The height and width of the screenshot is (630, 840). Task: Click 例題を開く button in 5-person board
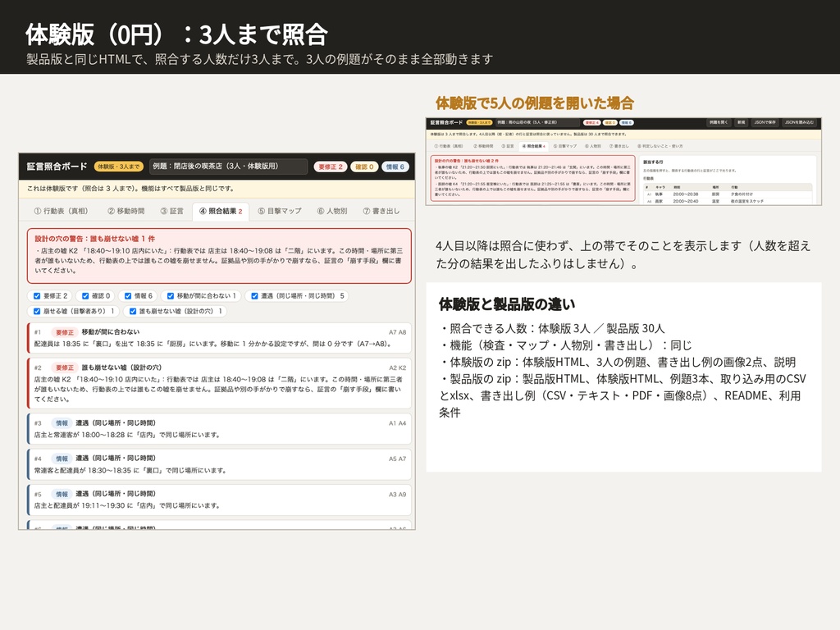(719, 123)
